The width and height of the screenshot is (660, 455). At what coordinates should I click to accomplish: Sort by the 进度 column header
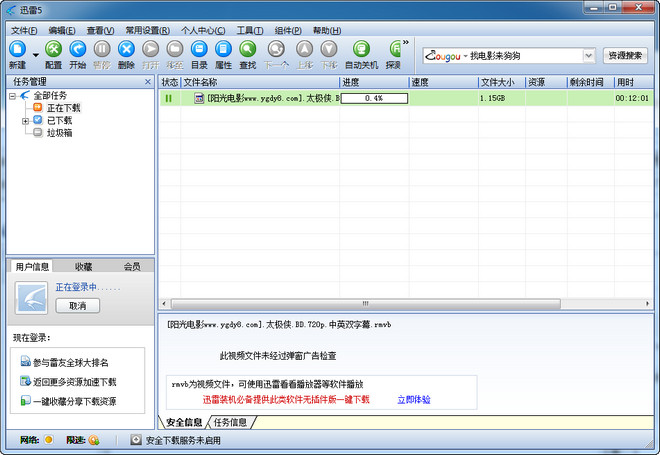[x=374, y=82]
